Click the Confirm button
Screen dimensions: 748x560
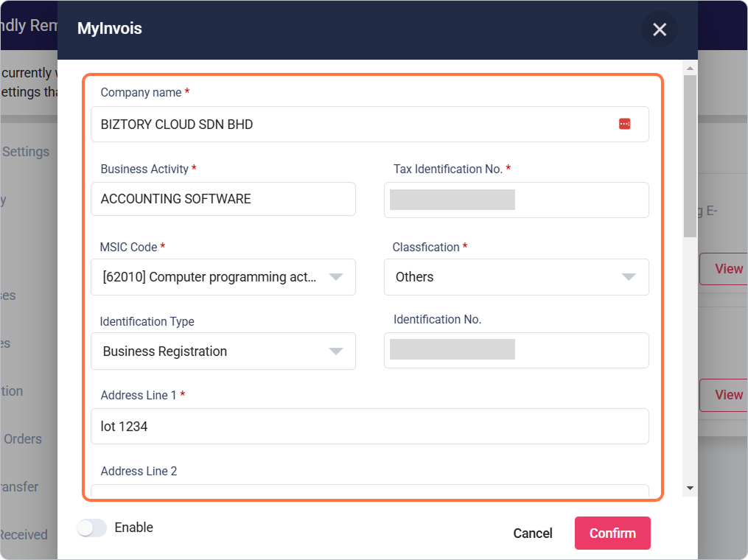pos(612,533)
